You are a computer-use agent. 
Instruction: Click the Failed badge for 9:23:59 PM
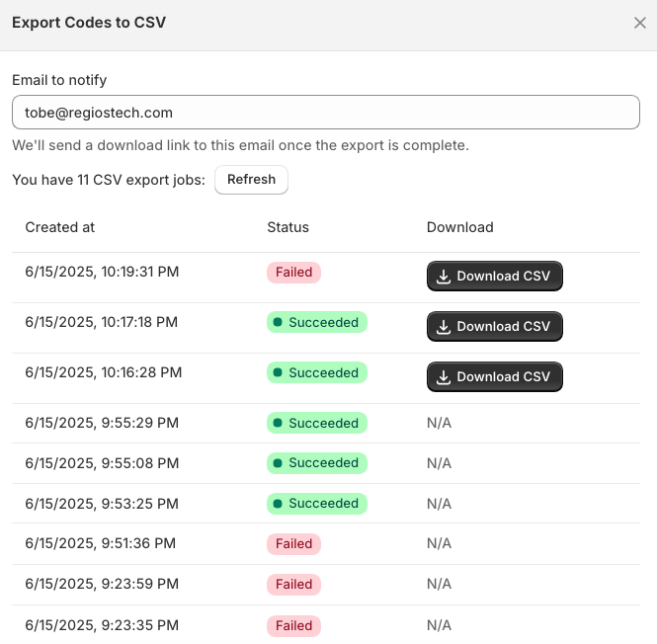tap(293, 584)
